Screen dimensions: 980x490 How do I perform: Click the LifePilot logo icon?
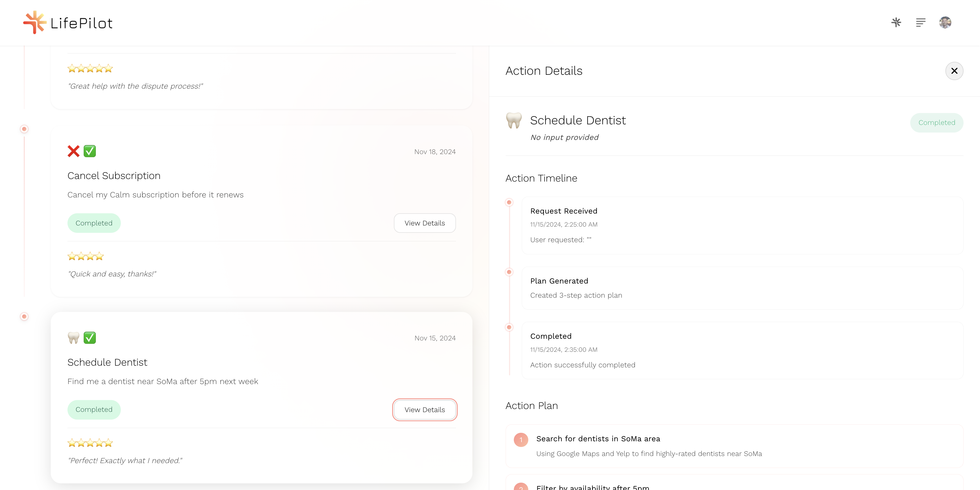tap(34, 22)
